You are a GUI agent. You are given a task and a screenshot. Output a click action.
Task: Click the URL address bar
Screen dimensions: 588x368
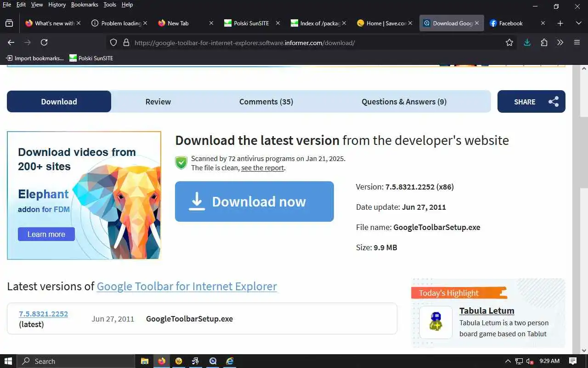pos(312,42)
